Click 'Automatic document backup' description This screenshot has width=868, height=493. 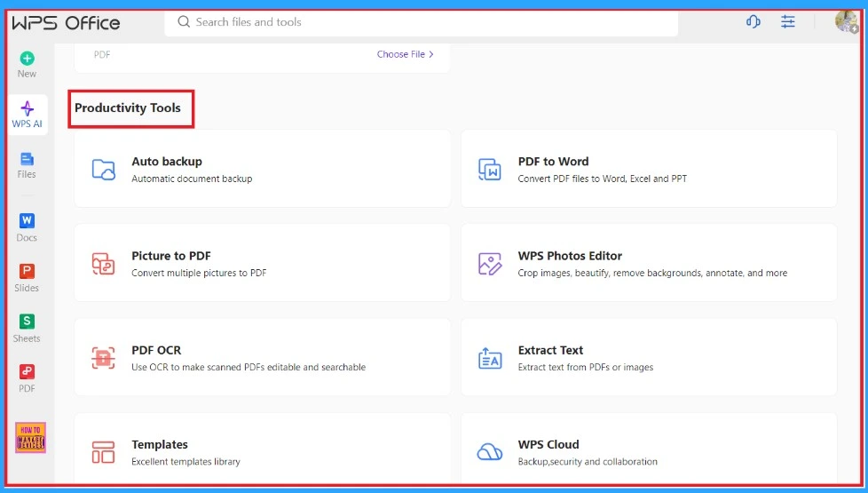[192, 179]
